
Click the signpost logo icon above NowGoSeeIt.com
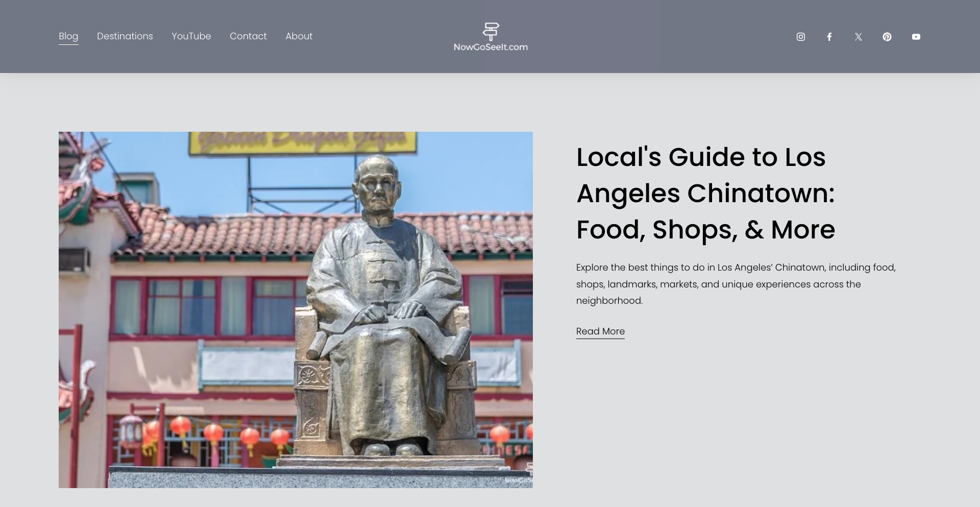point(491,31)
